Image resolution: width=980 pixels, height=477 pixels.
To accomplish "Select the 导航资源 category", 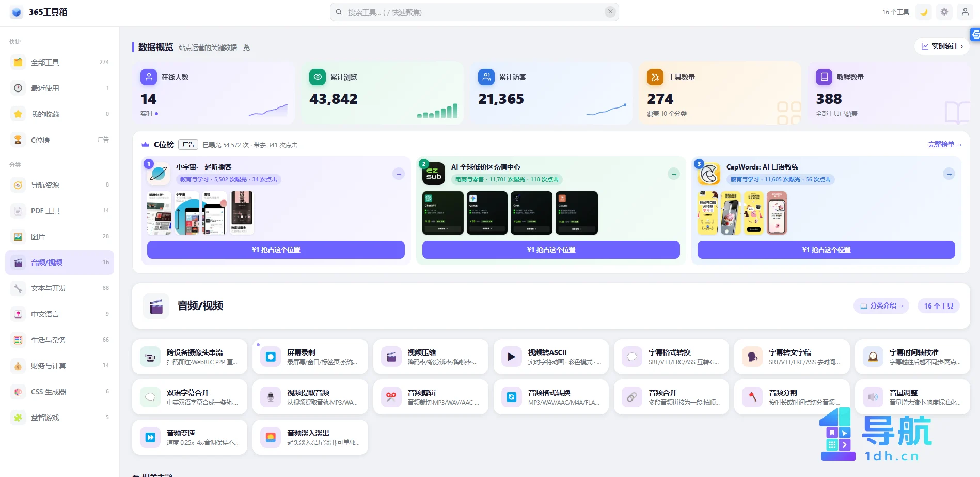I will 59,185.
